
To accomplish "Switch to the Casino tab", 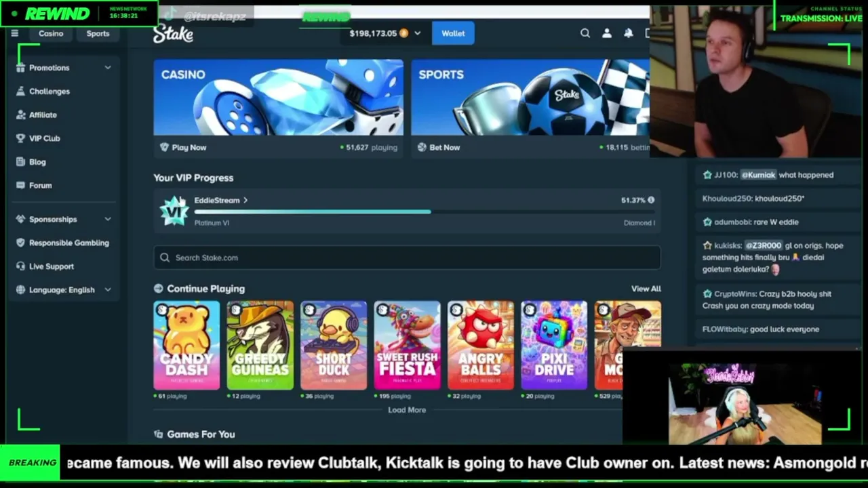I will pyautogui.click(x=51, y=33).
